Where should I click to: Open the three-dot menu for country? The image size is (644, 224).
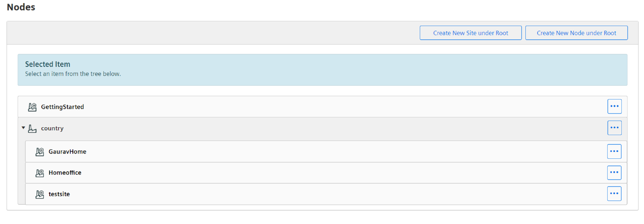tap(614, 128)
